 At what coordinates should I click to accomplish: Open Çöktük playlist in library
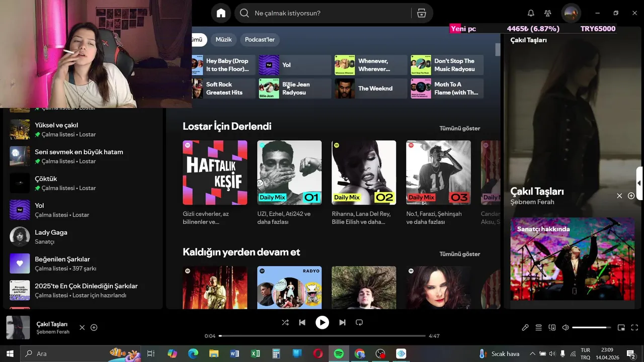pyautogui.click(x=83, y=183)
